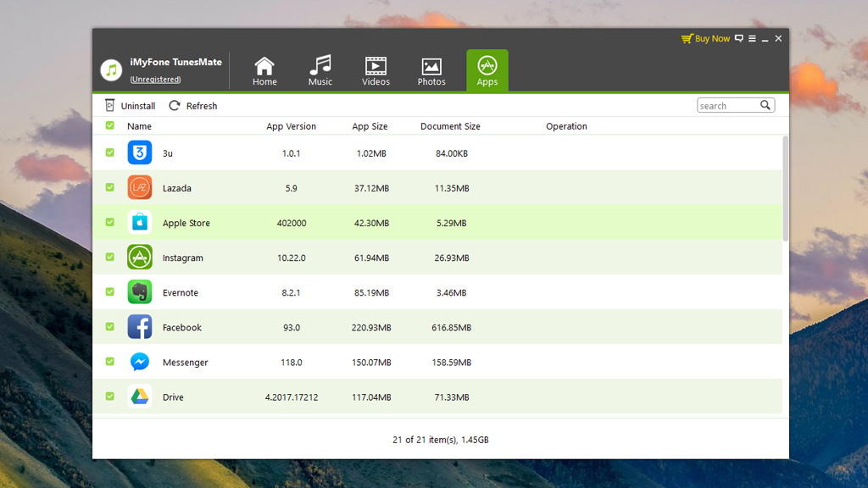
Task: Open the Videos tab
Action: tap(376, 71)
